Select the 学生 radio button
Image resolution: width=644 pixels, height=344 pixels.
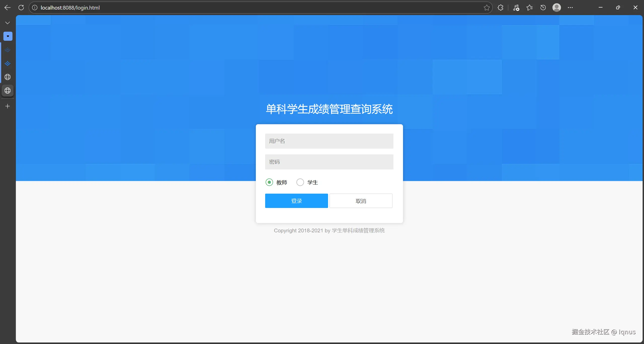[300, 182]
